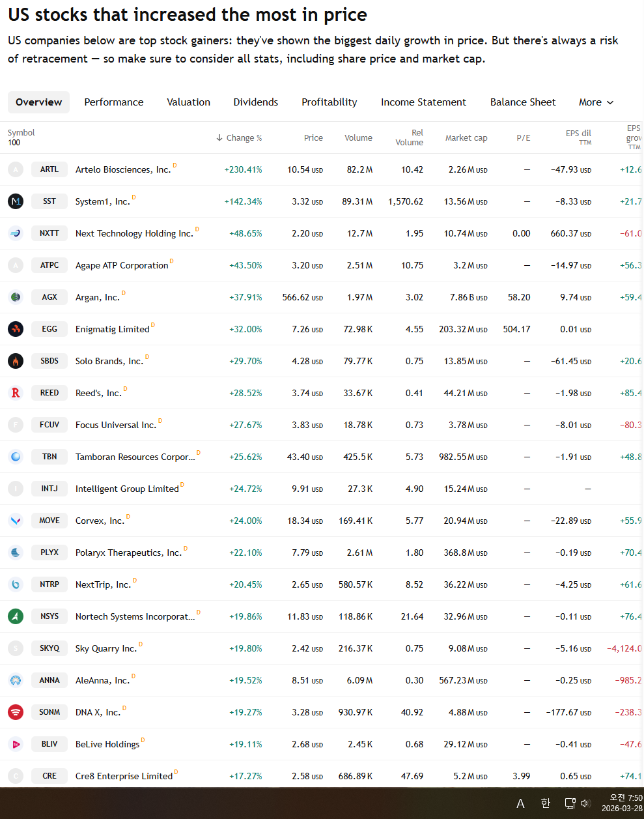Screen dimensions: 644x819
Task: Click the NextTrip logo icon
Action: click(x=16, y=584)
